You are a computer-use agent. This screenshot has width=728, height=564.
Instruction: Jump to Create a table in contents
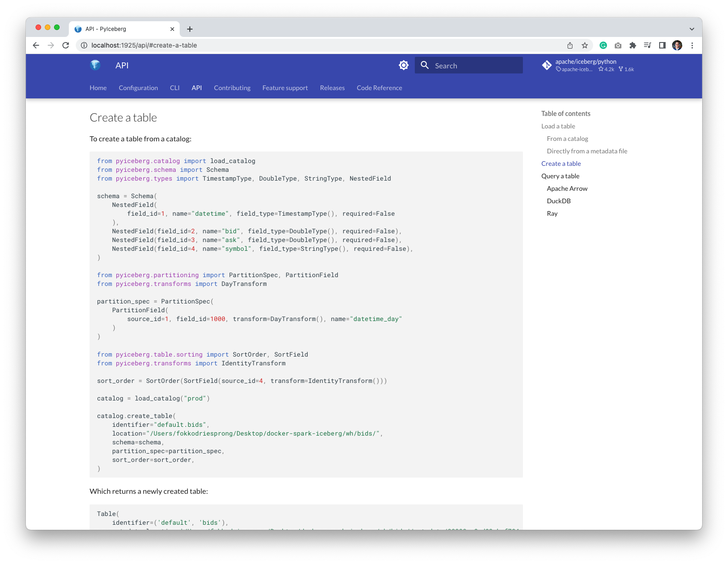561,164
